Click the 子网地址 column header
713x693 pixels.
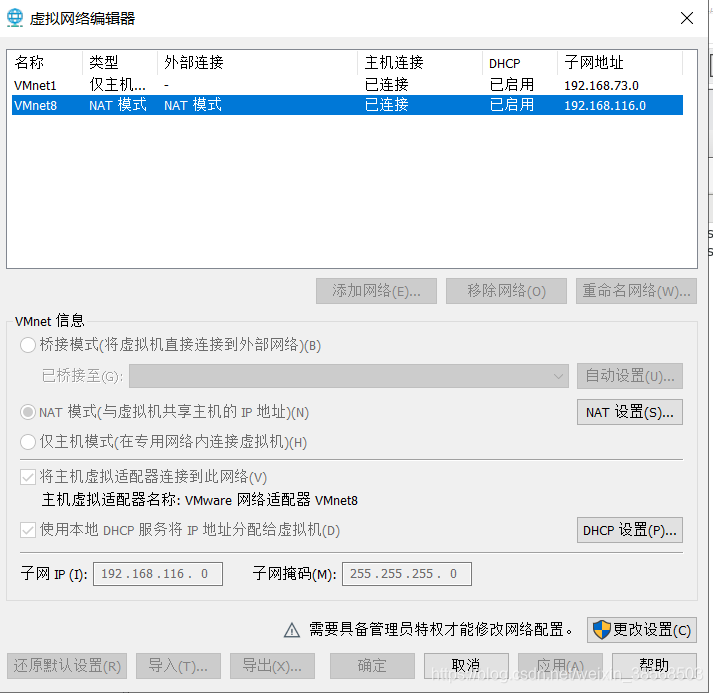point(620,62)
